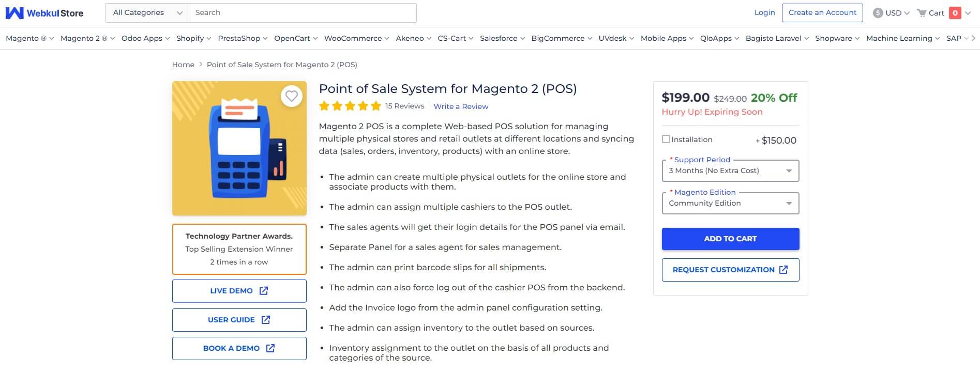Click the User Guide external link icon
The width and height of the screenshot is (980, 373).
pos(266,320)
